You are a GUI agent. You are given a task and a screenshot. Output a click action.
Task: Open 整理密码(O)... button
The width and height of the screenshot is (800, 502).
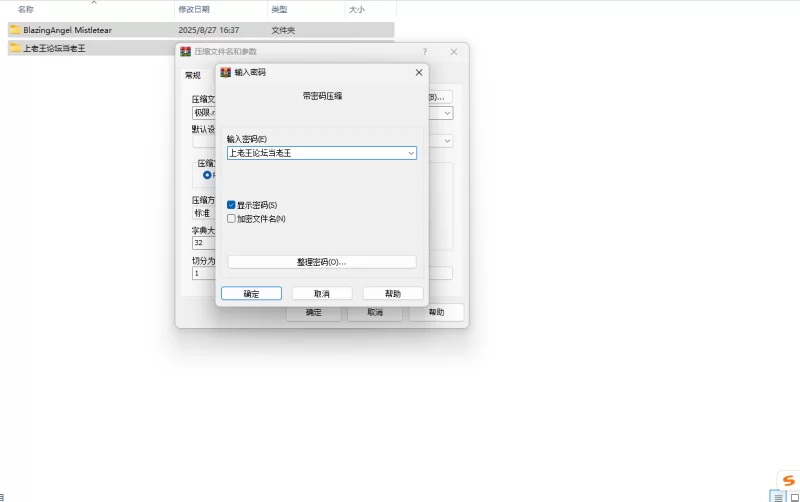(322, 262)
